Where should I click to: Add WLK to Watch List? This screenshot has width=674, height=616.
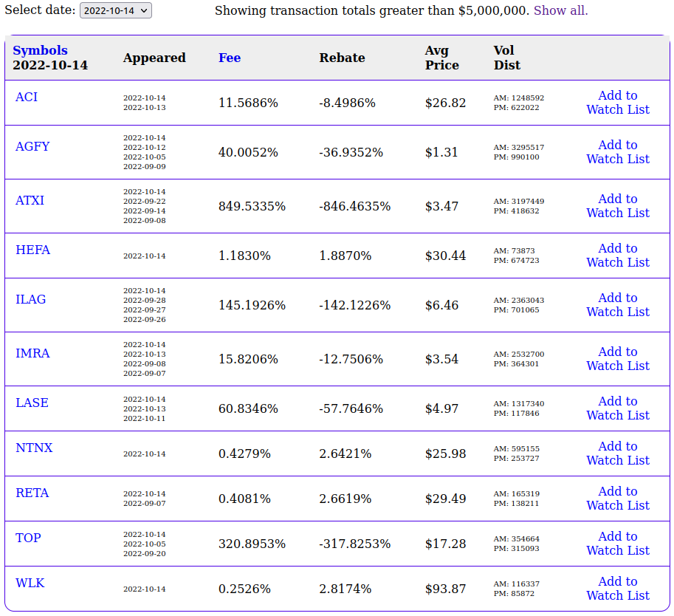tap(617, 589)
